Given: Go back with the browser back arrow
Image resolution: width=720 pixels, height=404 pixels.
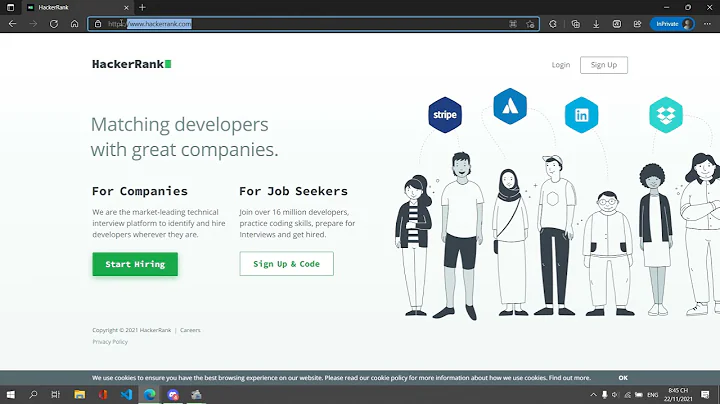Looking at the screenshot, I should point(12,24).
